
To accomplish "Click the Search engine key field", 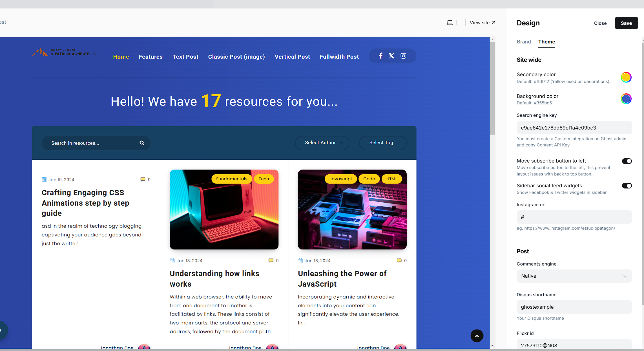I will click(x=574, y=128).
